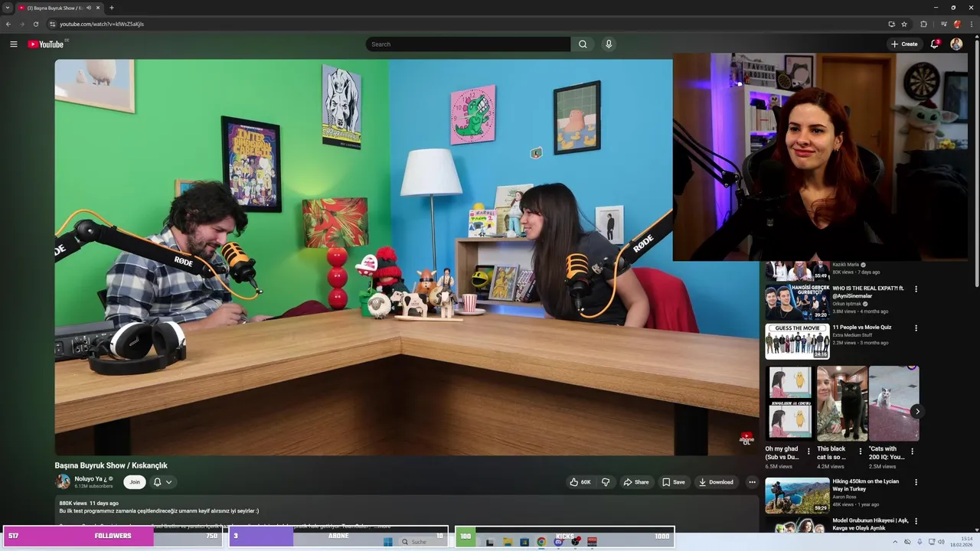Start voice search with the microphone icon
The width and height of the screenshot is (980, 551).
[609, 44]
